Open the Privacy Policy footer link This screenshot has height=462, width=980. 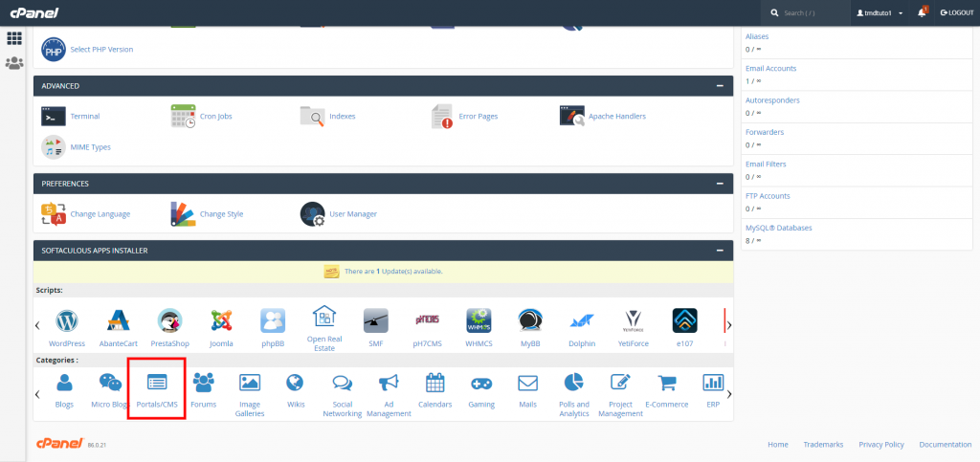pos(880,445)
